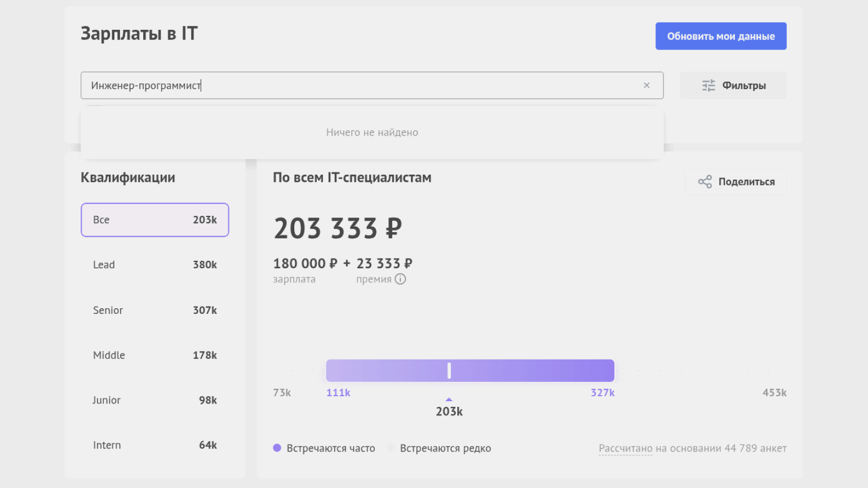
Task: Click the grey 'Встречаются редко' legend dot
Action: (x=390, y=448)
